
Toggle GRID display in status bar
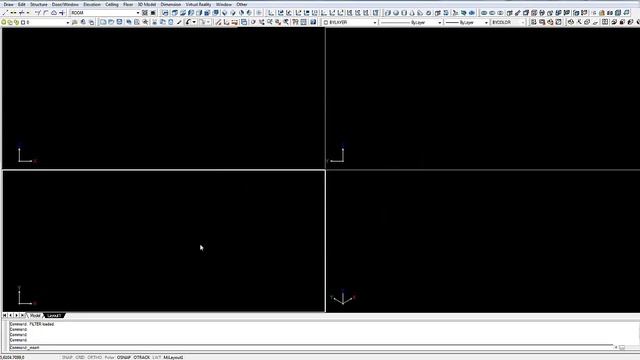(x=80, y=358)
